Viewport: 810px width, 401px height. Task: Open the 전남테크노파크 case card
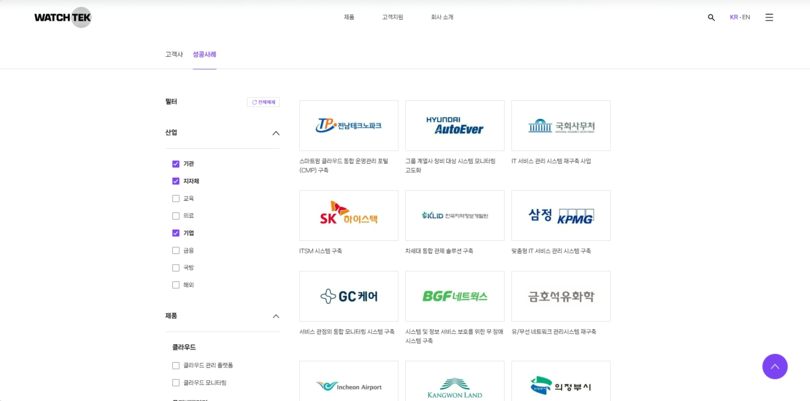point(349,126)
